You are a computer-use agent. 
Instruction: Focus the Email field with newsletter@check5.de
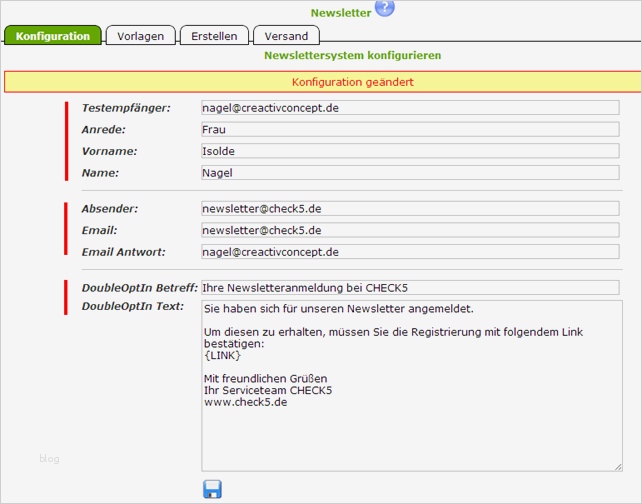tap(410, 230)
